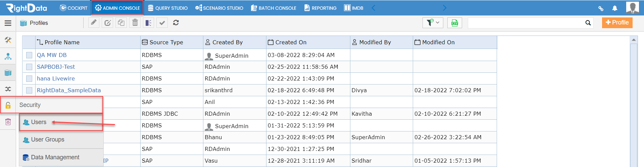The width and height of the screenshot is (644, 167).
Task: Click the pencil edit profile icon
Action: click(x=94, y=22)
